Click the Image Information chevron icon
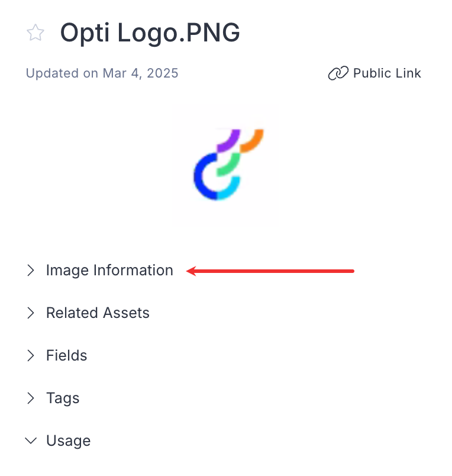Viewport: 452px width, 476px height. (x=31, y=271)
